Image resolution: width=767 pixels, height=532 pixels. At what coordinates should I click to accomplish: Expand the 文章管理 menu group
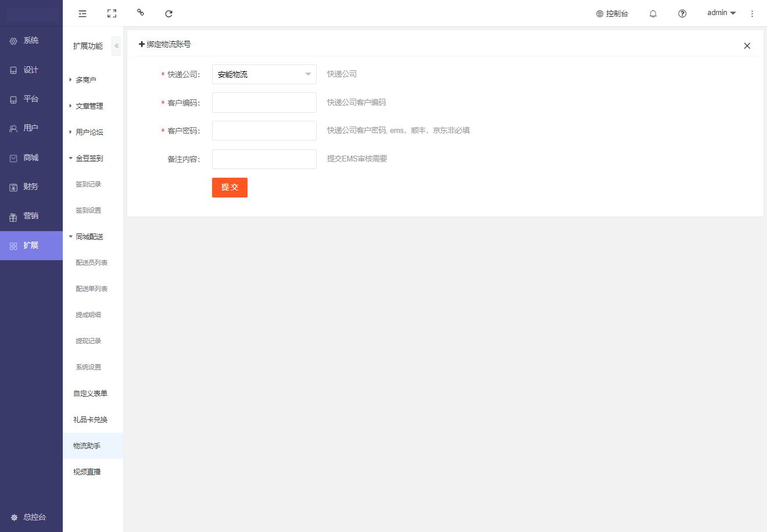pos(89,106)
